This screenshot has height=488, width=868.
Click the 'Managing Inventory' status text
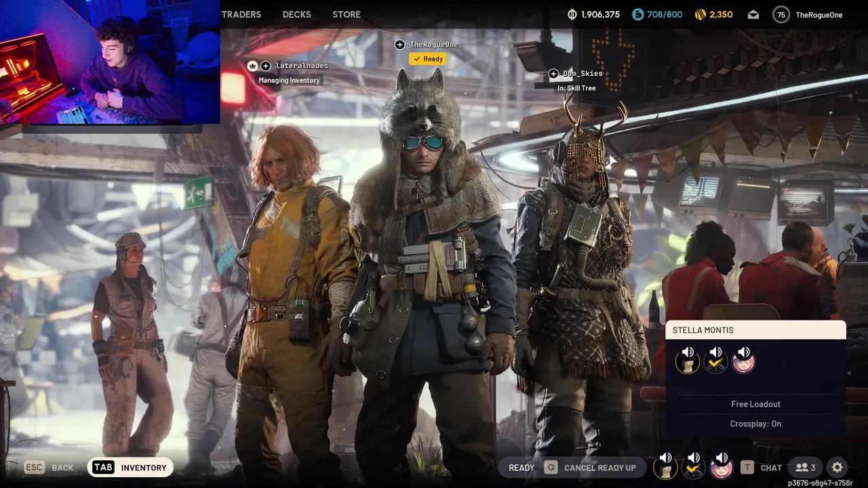[x=289, y=80]
